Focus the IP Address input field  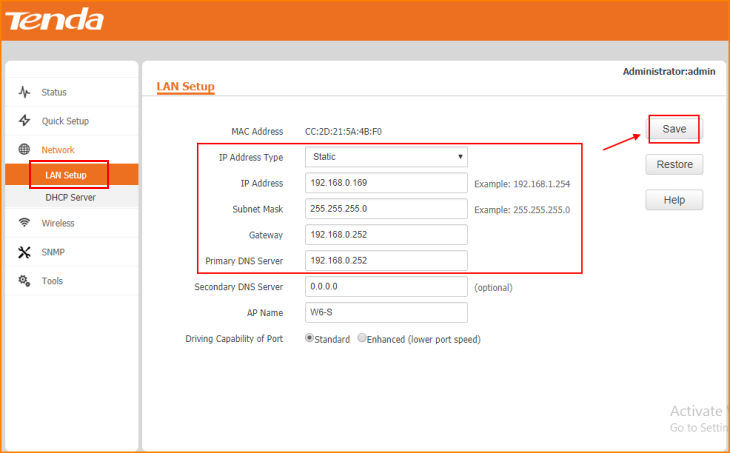386,183
